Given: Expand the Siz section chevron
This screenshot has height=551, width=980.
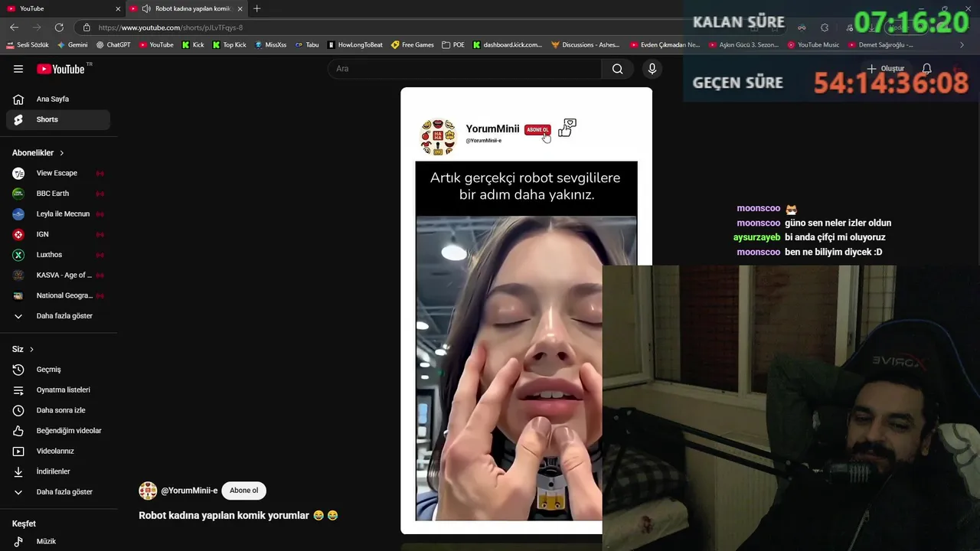Looking at the screenshot, I should [31, 350].
